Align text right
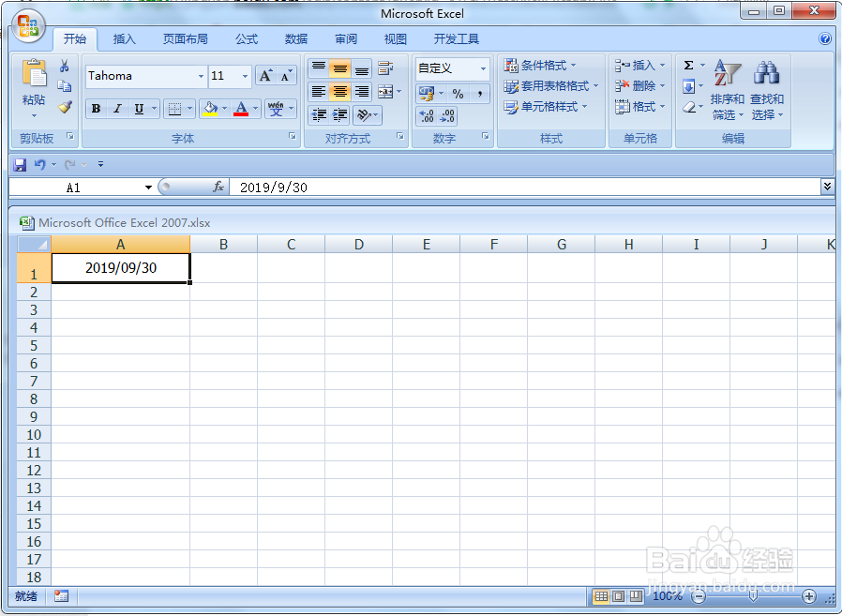 (x=361, y=92)
